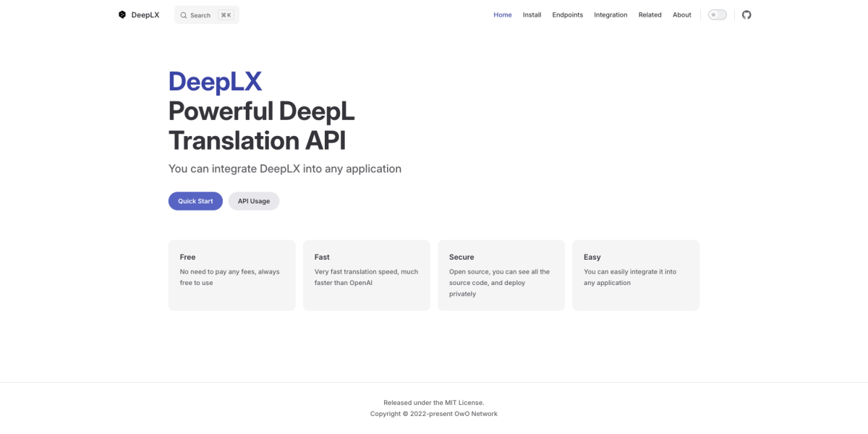The height and width of the screenshot is (434, 868).
Task: Toggle the light/dark theme switch
Action: 717,14
